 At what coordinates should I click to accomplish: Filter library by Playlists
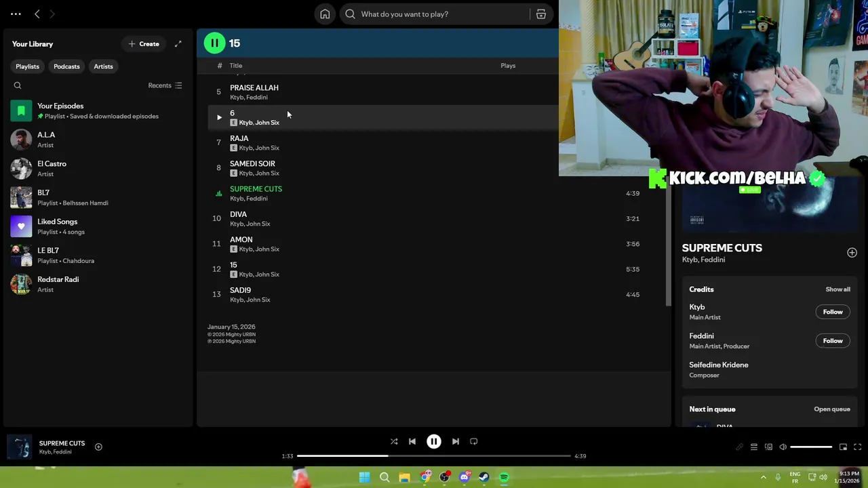[x=27, y=66]
